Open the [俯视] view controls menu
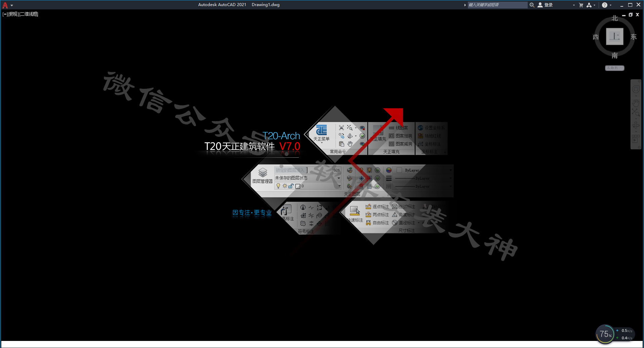Image resolution: width=644 pixels, height=348 pixels. click(x=13, y=14)
